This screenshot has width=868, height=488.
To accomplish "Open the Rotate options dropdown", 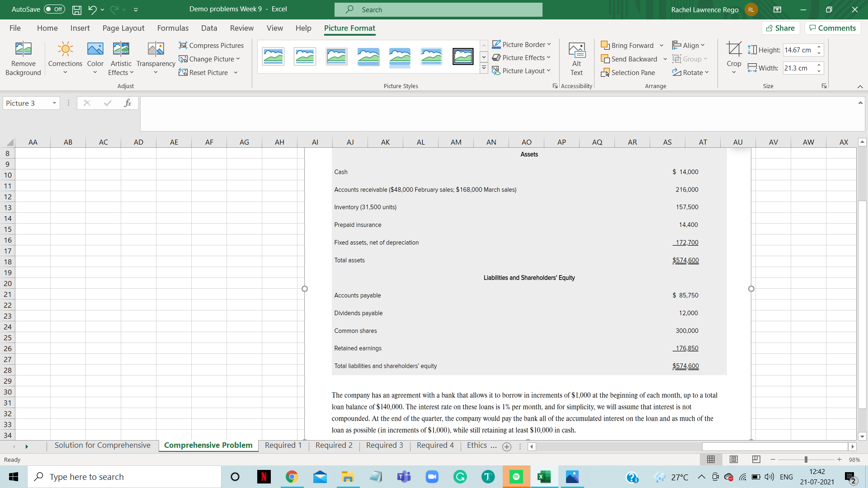I will point(690,72).
